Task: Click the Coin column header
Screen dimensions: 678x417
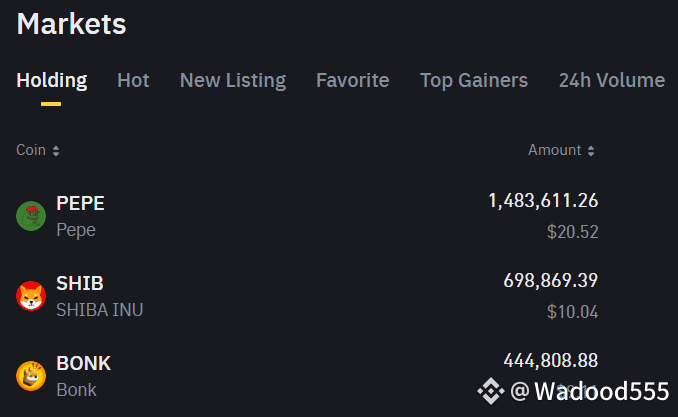Action: point(31,150)
